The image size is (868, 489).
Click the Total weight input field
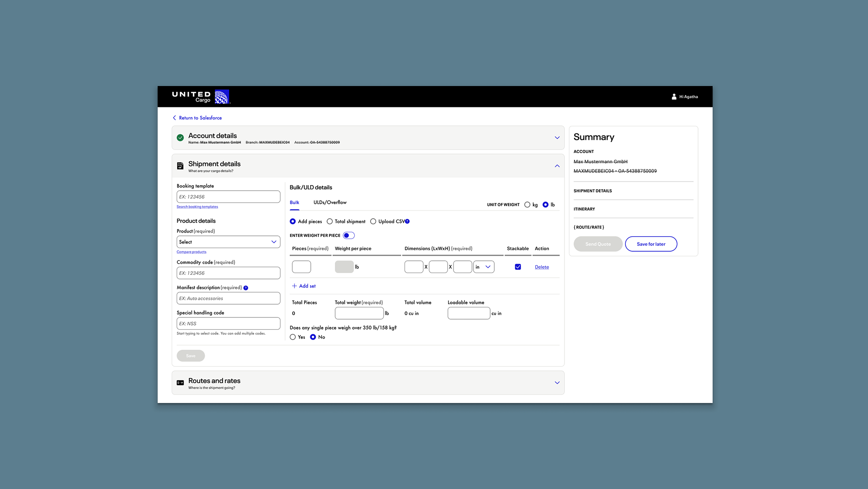coord(359,313)
